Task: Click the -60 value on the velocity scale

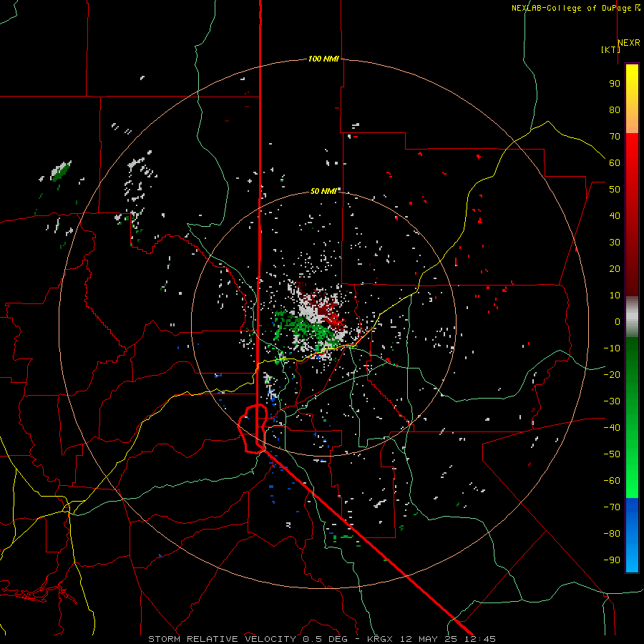Action: tap(612, 481)
